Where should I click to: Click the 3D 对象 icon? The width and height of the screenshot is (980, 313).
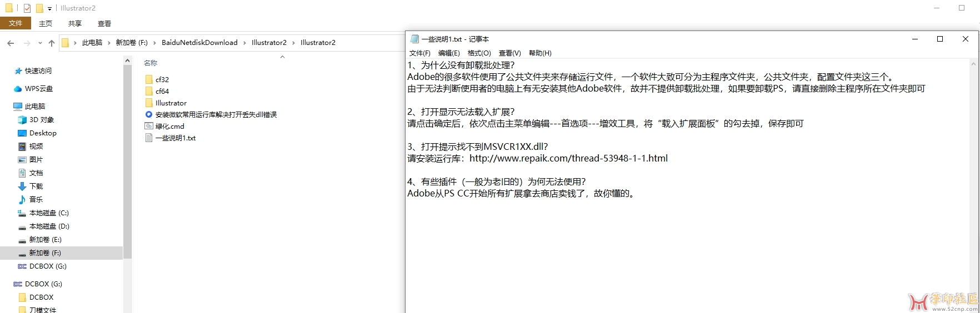(22, 120)
